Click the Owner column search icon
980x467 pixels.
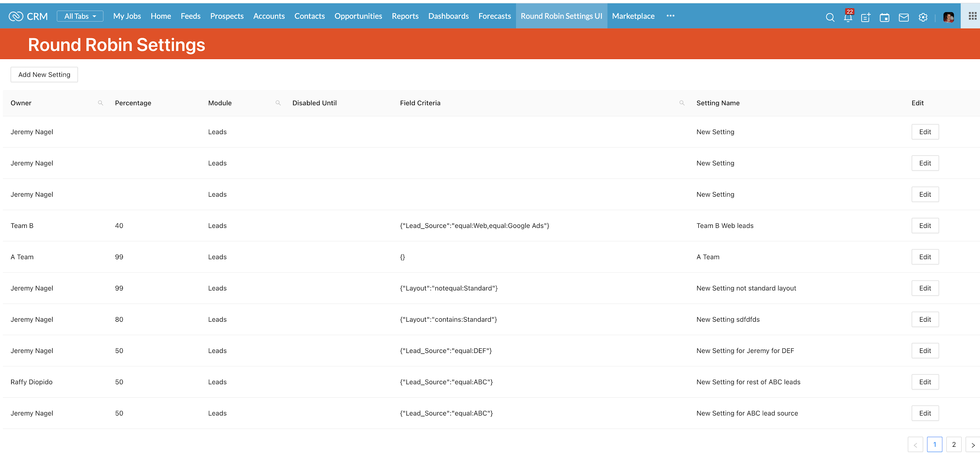[100, 103]
